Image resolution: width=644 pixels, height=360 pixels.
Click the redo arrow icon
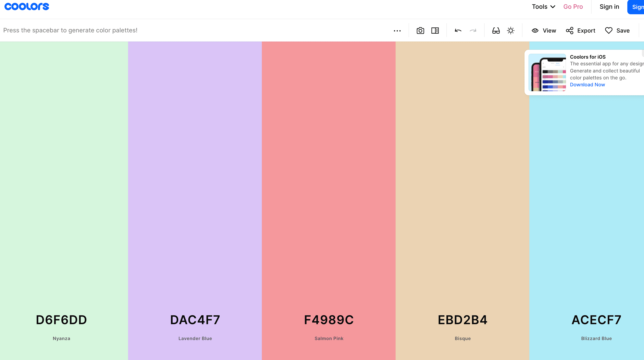point(473,30)
